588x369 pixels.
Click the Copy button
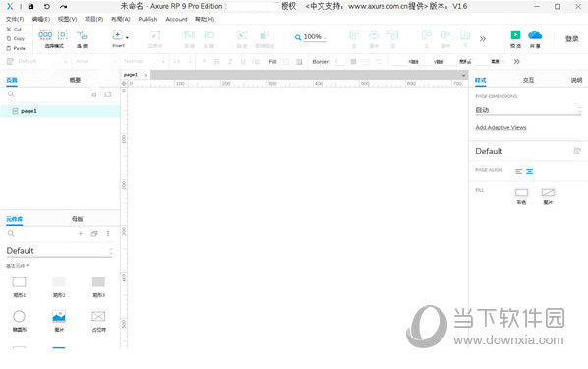coord(16,38)
